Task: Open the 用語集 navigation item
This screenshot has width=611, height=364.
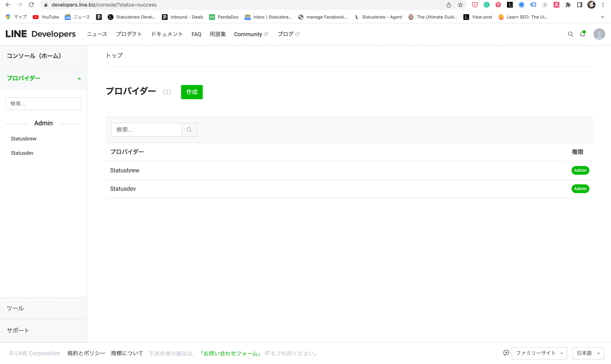Action: click(218, 34)
